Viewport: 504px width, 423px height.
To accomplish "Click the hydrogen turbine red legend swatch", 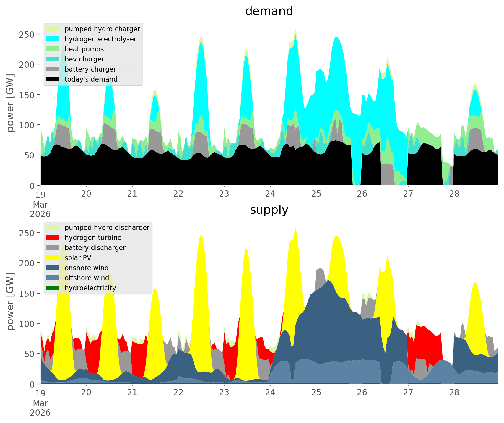I will pos(53,238).
